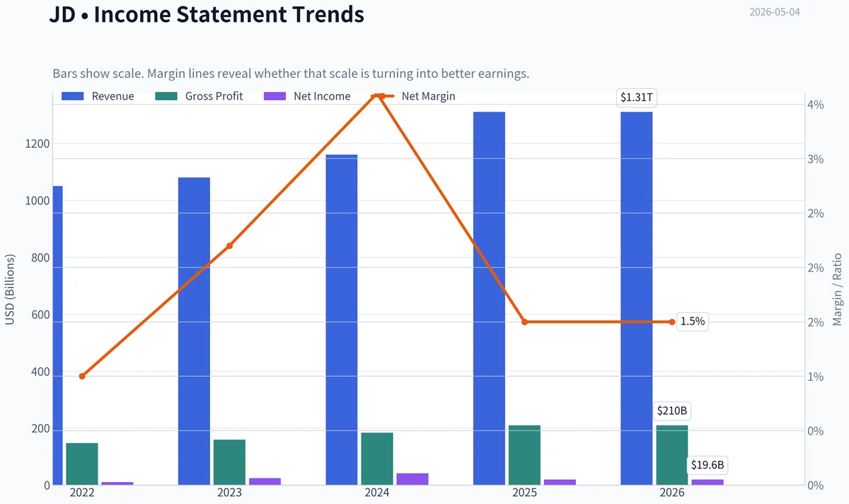Select the 2026 Net Income bar
849x504 pixels.
click(x=707, y=482)
